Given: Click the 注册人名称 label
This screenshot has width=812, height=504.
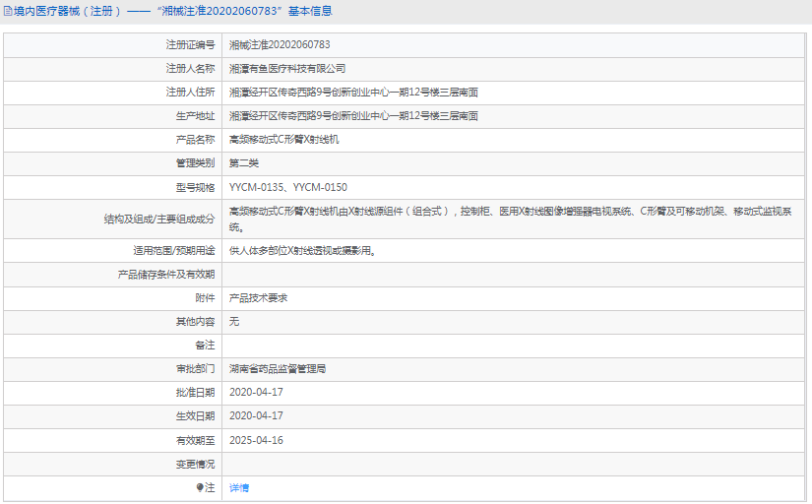Looking at the screenshot, I should point(190,69).
